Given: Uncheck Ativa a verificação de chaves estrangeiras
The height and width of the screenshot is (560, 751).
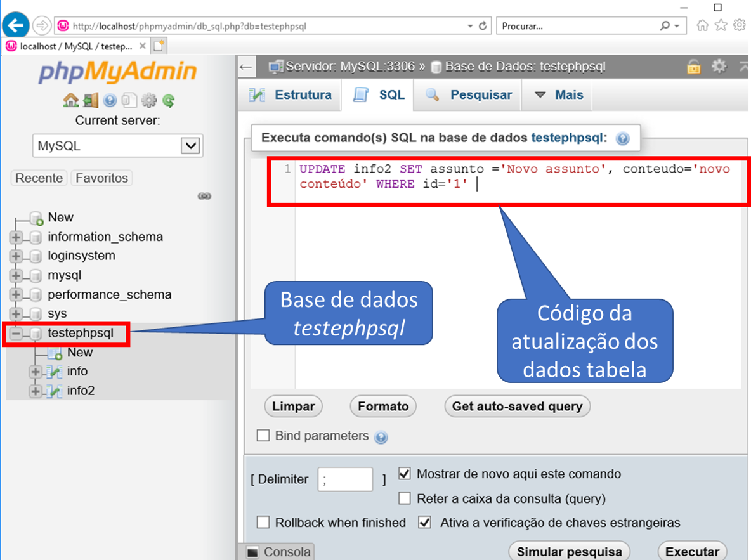Looking at the screenshot, I should [425, 522].
